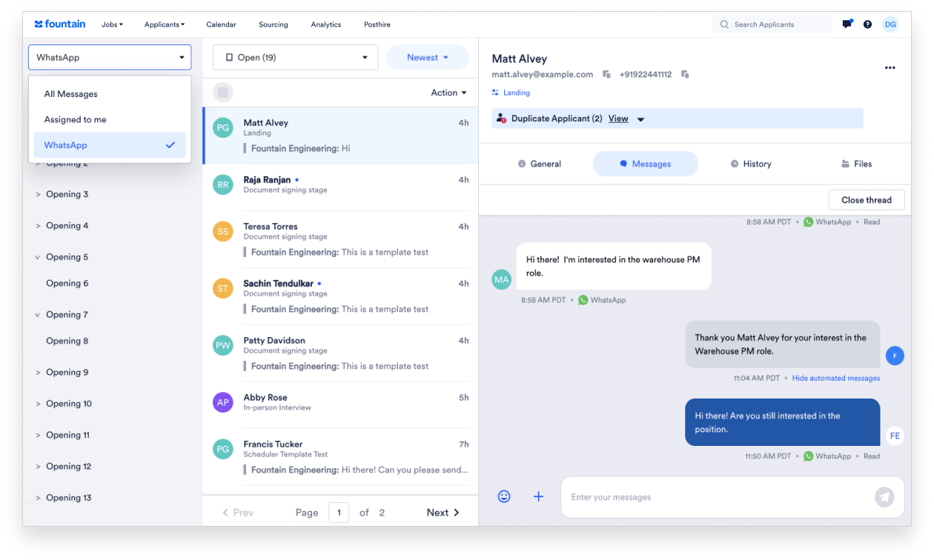Viewport: 934px width, 560px height.
Task: Collapse Opening 7
Action: pyautogui.click(x=38, y=315)
